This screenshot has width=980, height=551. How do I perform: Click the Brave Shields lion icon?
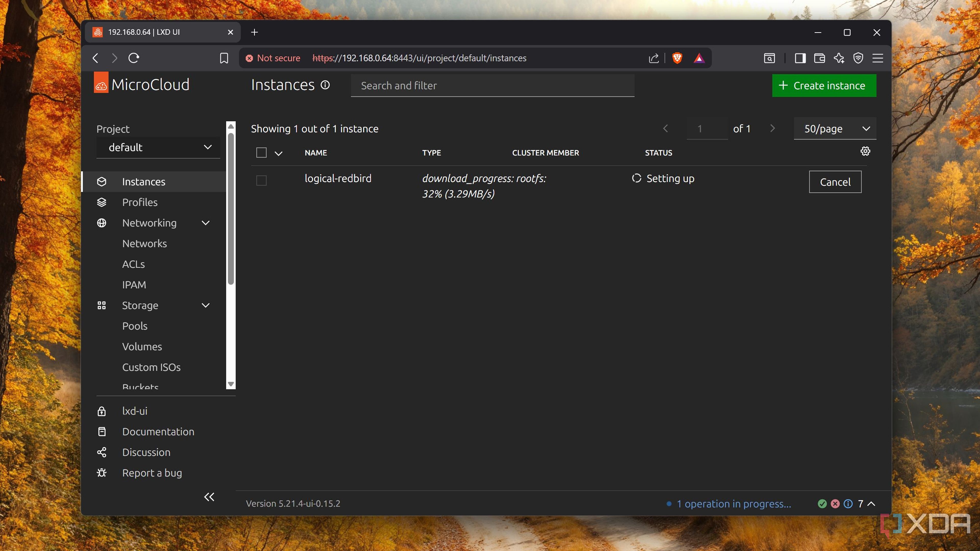pyautogui.click(x=677, y=58)
